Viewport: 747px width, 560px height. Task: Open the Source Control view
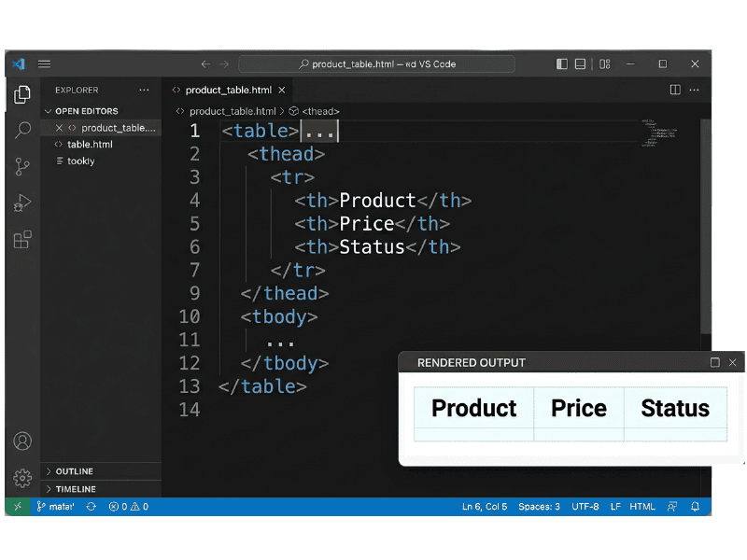pos(21,167)
